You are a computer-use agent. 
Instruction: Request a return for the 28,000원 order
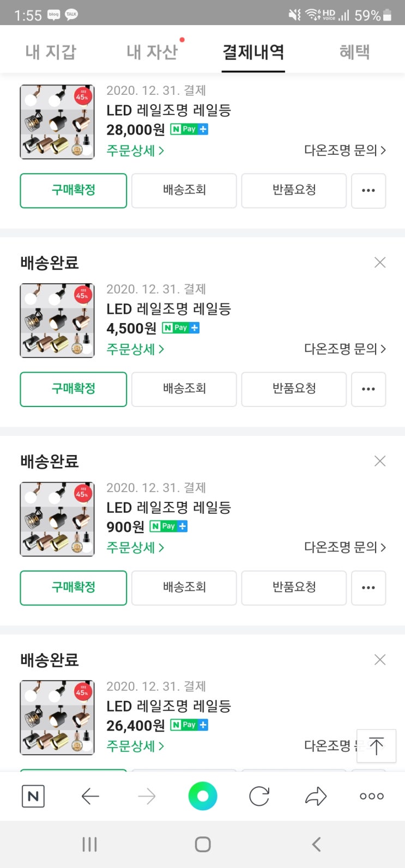[294, 191]
